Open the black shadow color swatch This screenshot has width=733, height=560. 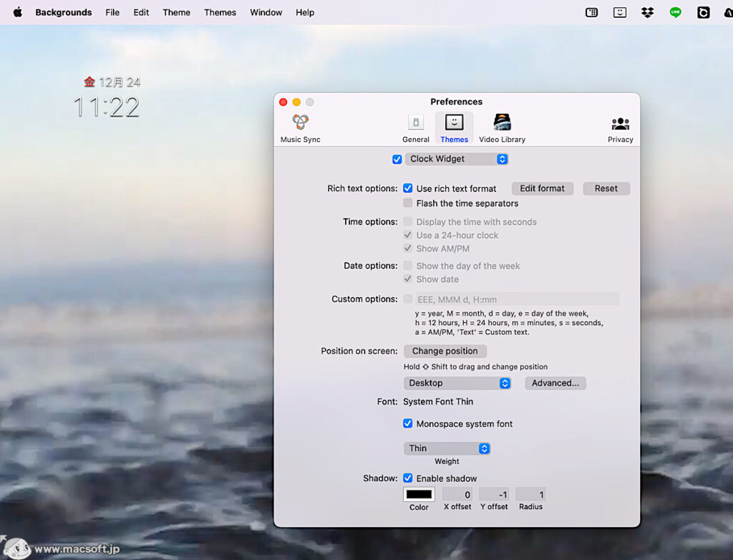pos(419,495)
